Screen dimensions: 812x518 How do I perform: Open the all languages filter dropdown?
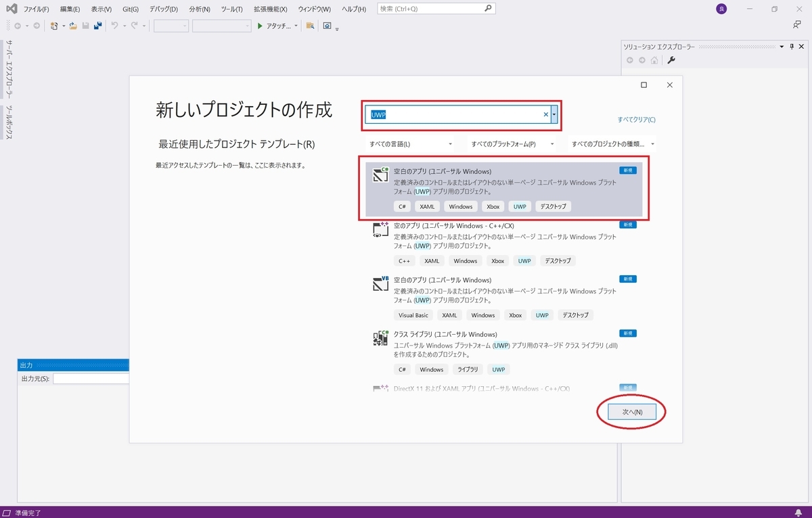pyautogui.click(x=411, y=144)
